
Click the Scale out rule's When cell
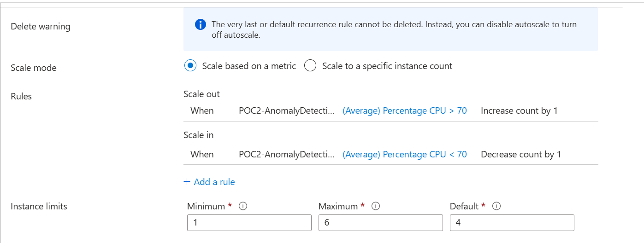coord(202,110)
